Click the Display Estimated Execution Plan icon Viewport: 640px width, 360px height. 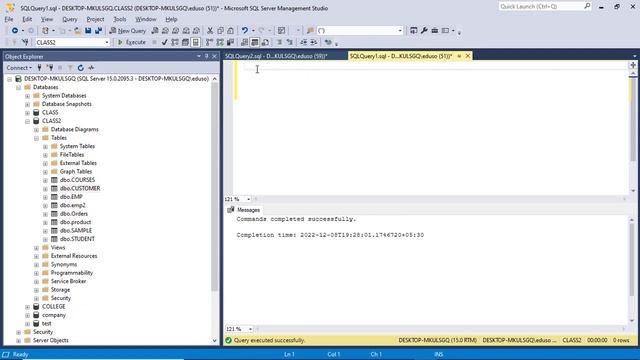tap(175, 42)
